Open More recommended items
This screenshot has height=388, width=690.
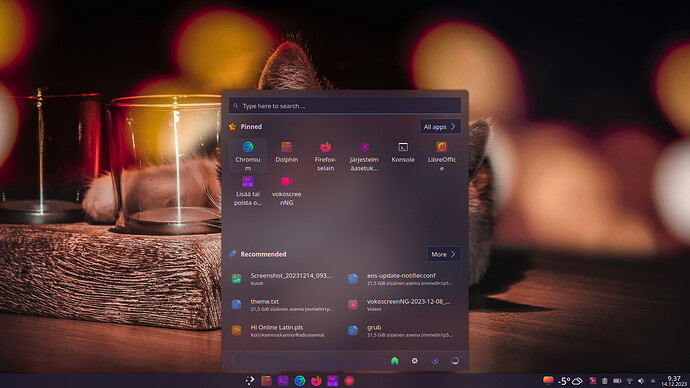[444, 254]
